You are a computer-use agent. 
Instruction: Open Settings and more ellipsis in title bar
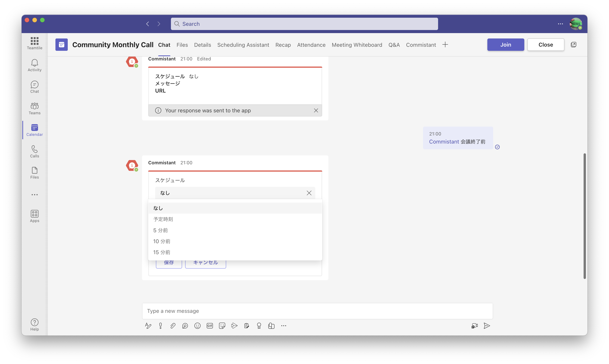(560, 24)
